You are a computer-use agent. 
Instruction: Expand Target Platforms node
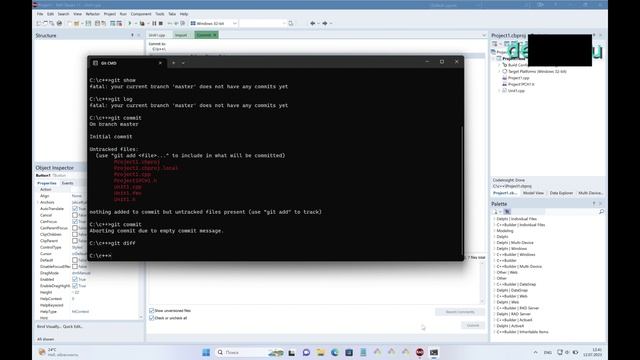[499, 71]
